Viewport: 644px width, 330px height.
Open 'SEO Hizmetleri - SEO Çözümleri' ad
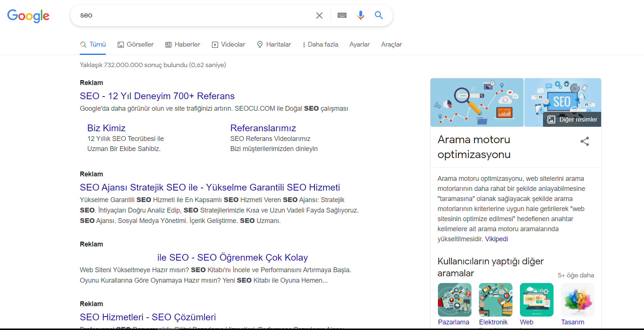(148, 317)
